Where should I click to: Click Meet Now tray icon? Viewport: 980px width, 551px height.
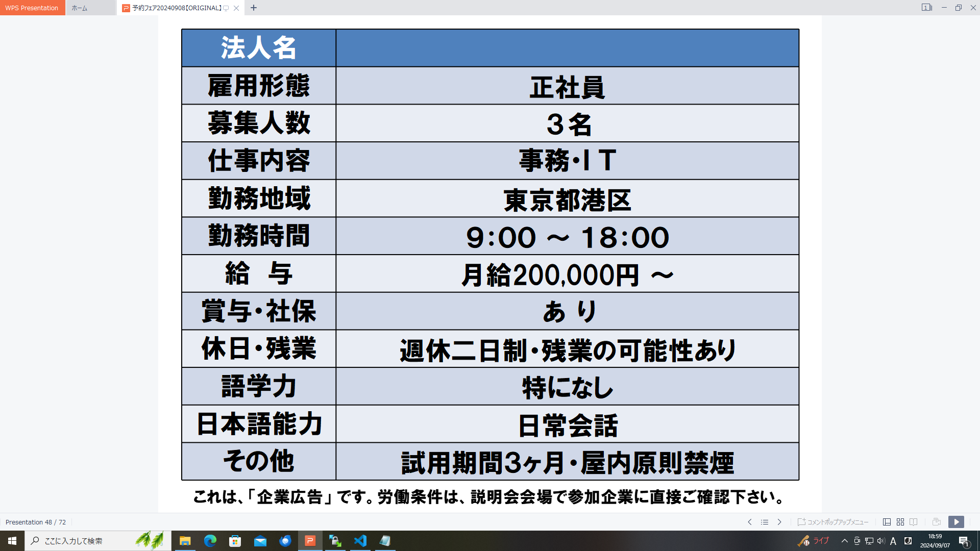tap(857, 541)
